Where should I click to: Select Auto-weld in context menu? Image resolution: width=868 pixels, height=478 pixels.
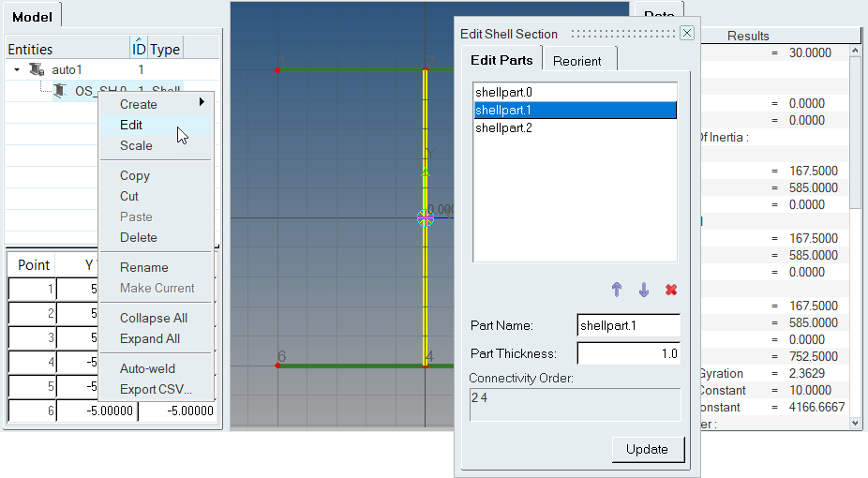(x=147, y=368)
